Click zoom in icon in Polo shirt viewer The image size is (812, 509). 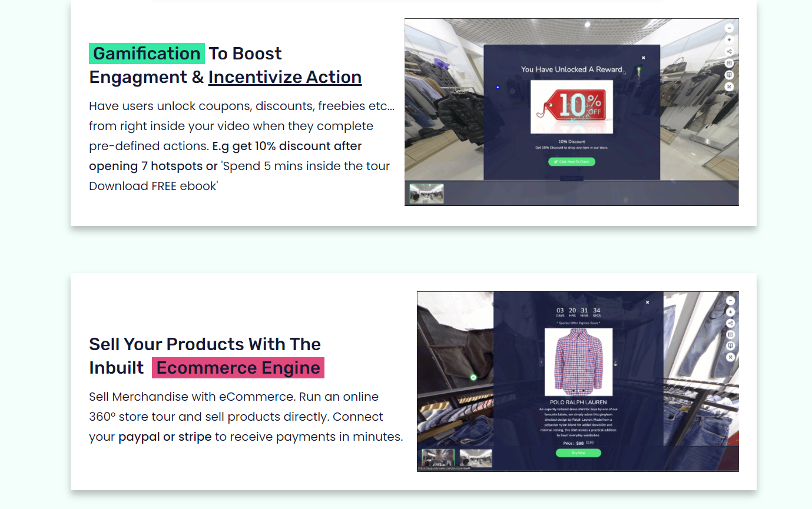tap(730, 312)
